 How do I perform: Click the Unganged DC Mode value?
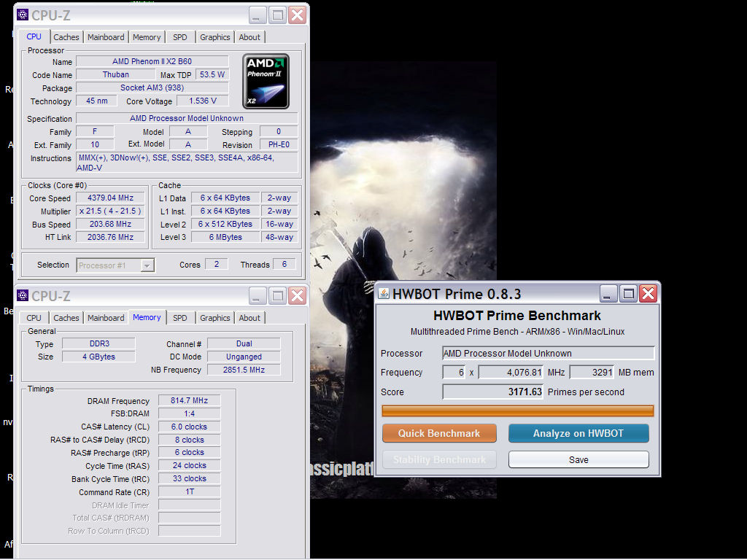pos(244,357)
